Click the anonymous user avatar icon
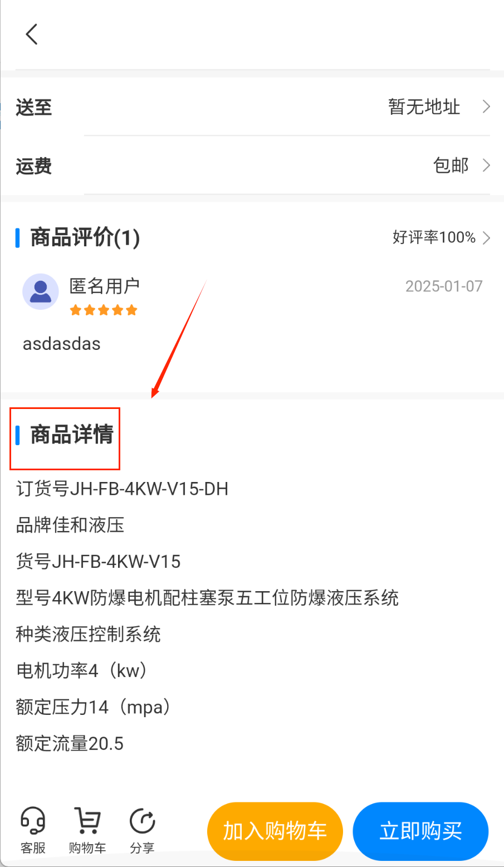This screenshot has width=504, height=867. pos(41,291)
